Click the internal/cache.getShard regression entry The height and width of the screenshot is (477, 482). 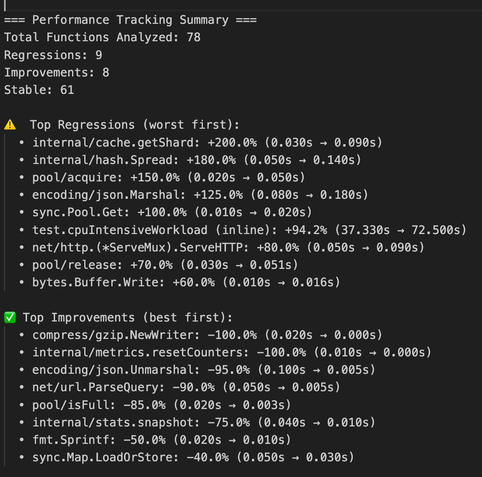click(207, 143)
